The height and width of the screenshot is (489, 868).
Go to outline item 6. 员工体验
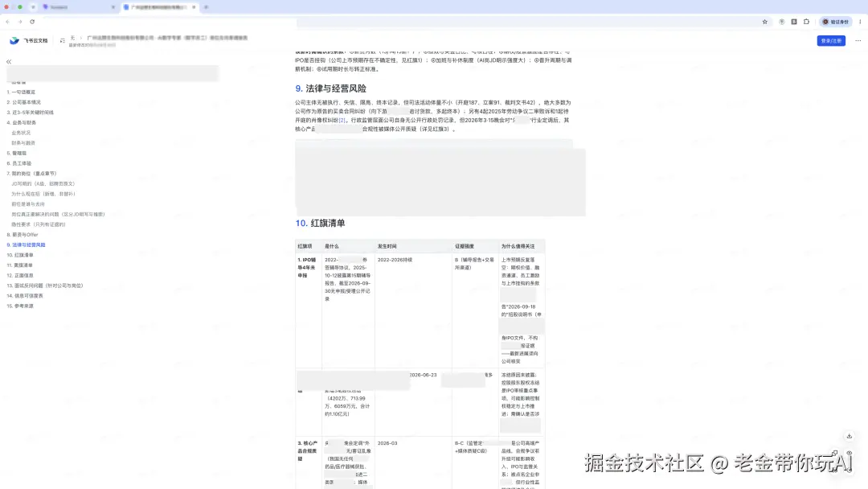pyautogui.click(x=19, y=163)
